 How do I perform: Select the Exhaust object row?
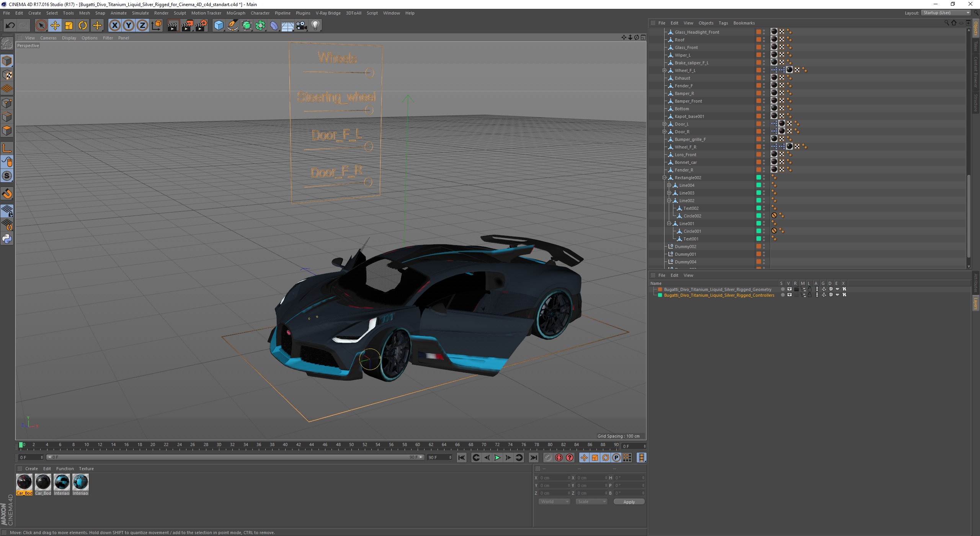coord(682,78)
